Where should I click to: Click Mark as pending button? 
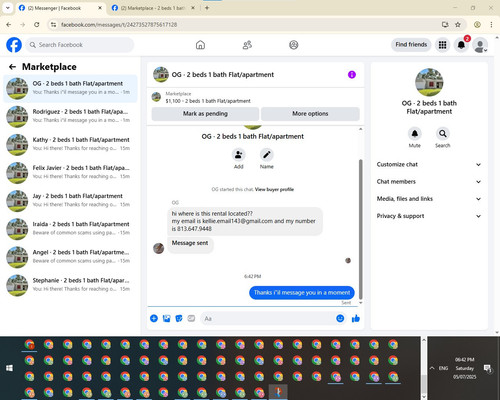point(205,114)
